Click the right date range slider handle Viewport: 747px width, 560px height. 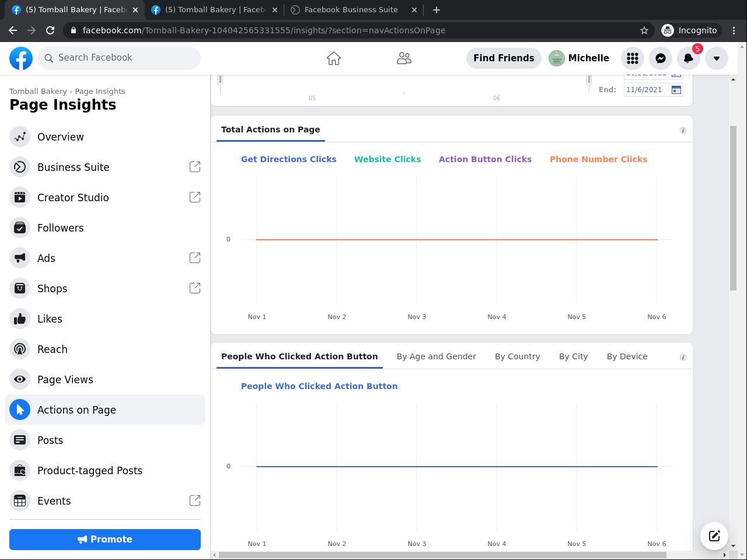[x=589, y=80]
